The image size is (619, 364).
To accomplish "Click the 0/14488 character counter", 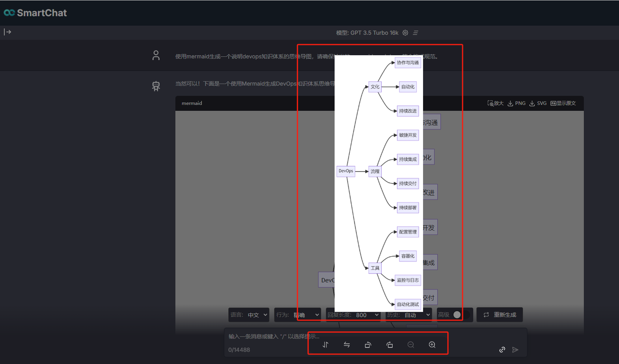I will [x=239, y=350].
